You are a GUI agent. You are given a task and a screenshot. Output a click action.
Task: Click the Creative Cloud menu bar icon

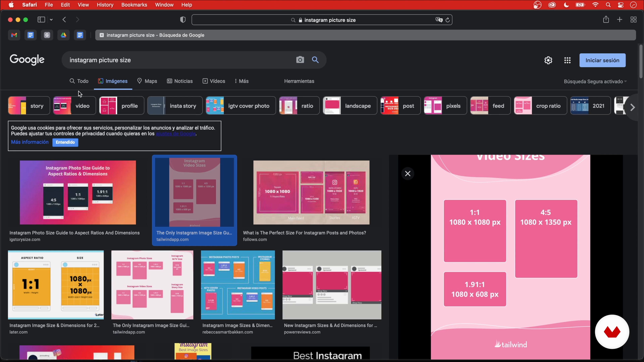coord(552,5)
